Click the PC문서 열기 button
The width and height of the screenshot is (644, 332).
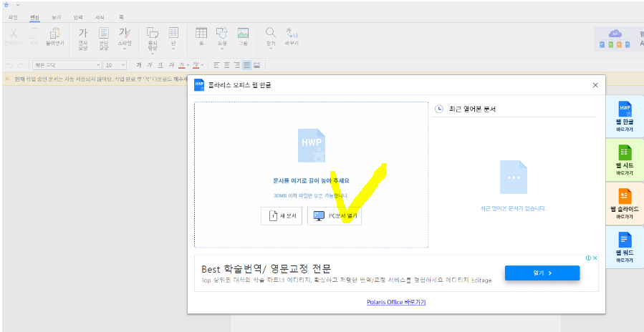pos(335,216)
